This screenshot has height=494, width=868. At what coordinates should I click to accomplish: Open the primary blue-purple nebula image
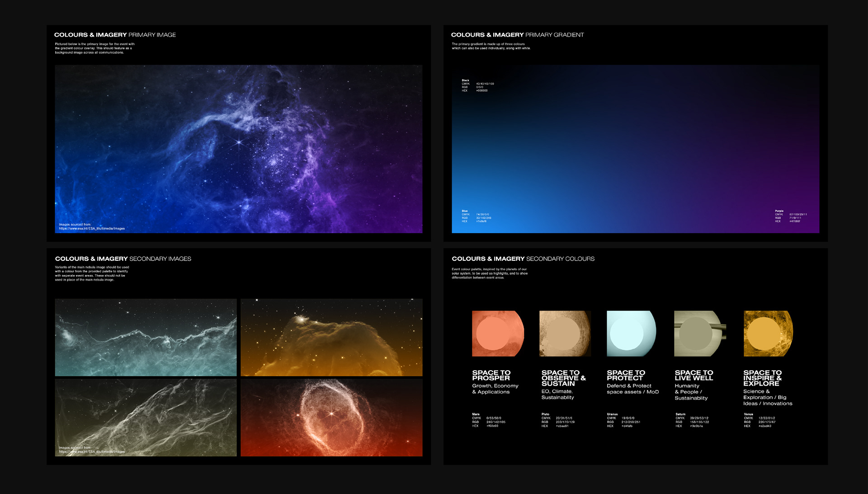(x=239, y=149)
